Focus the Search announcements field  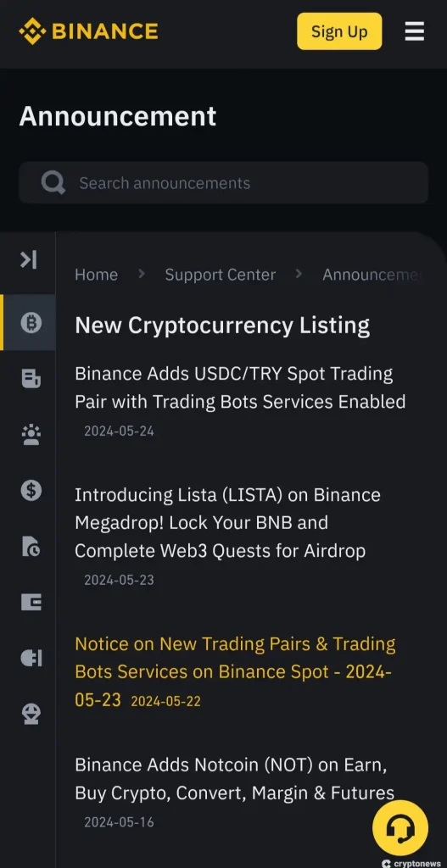[223, 183]
